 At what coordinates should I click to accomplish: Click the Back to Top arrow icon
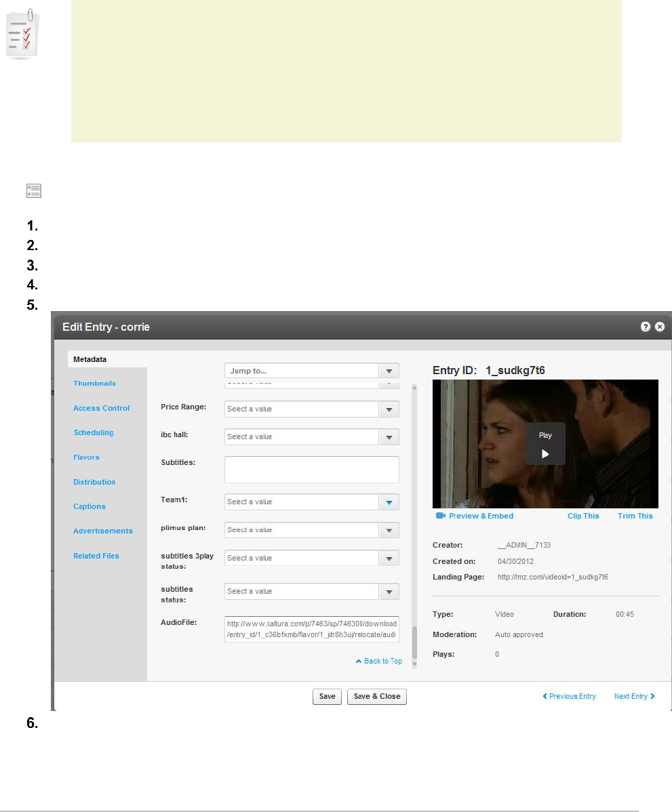359,662
